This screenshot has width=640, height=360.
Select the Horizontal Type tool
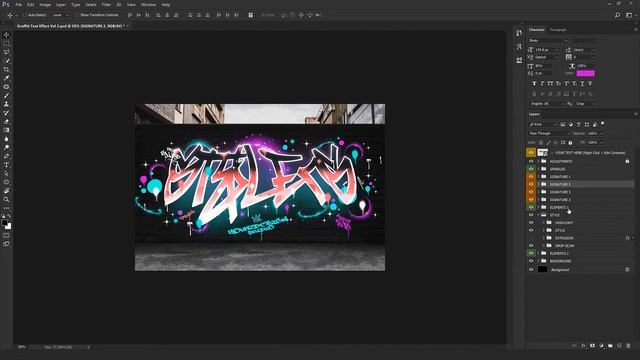[7, 165]
